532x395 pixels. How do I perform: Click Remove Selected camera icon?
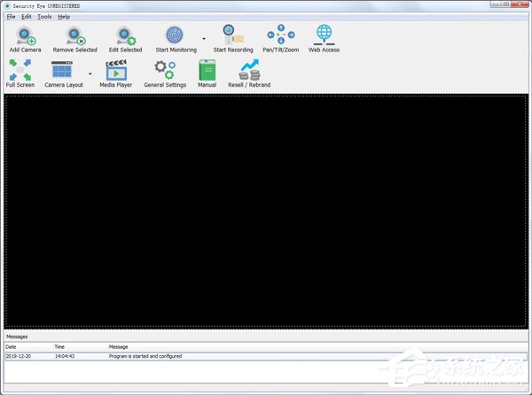pos(74,36)
